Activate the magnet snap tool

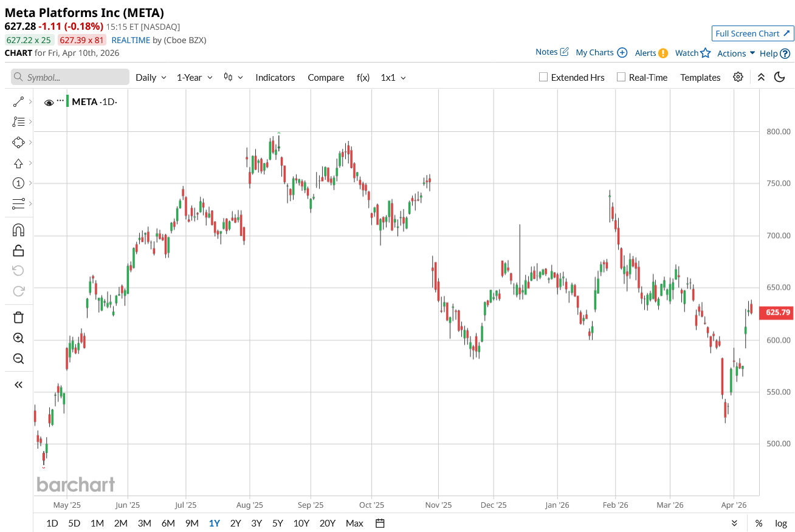pos(18,230)
